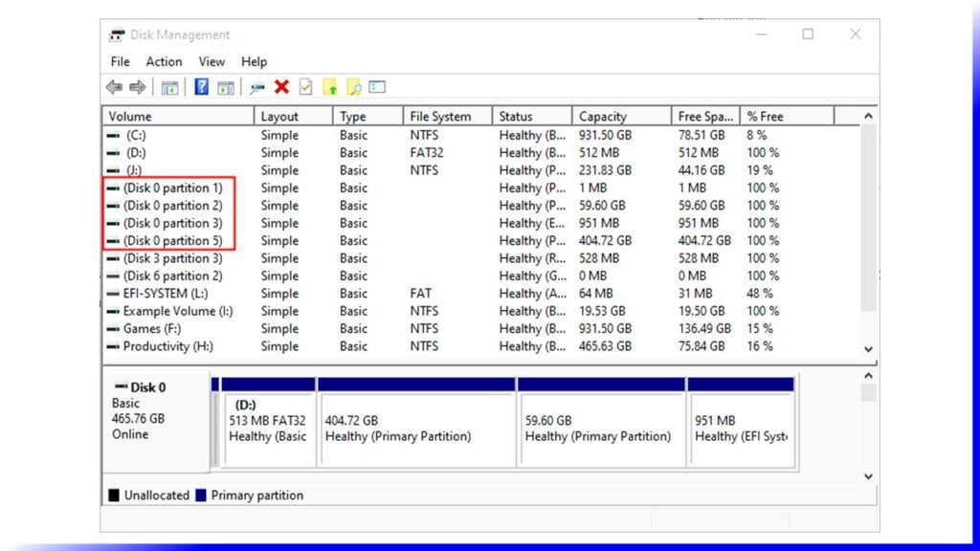The width and height of the screenshot is (980, 551).
Task: Click the checkmark Properties icon in toolbar
Action: 305,87
